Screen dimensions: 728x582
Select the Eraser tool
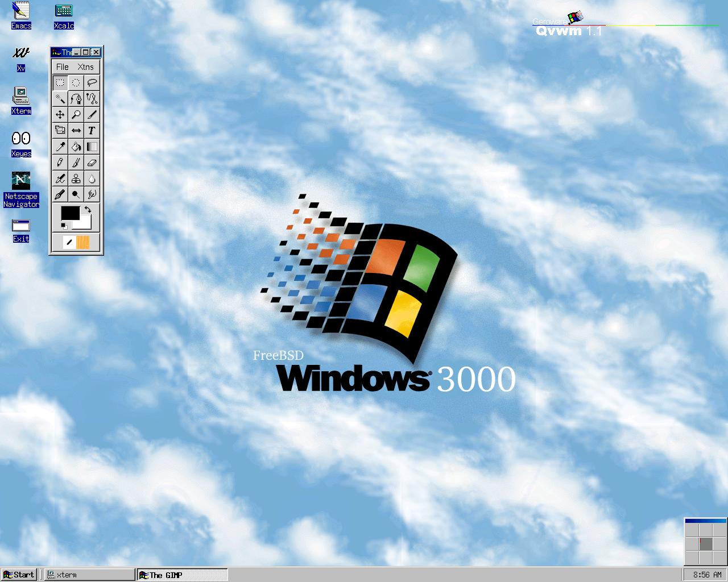pos(92,162)
